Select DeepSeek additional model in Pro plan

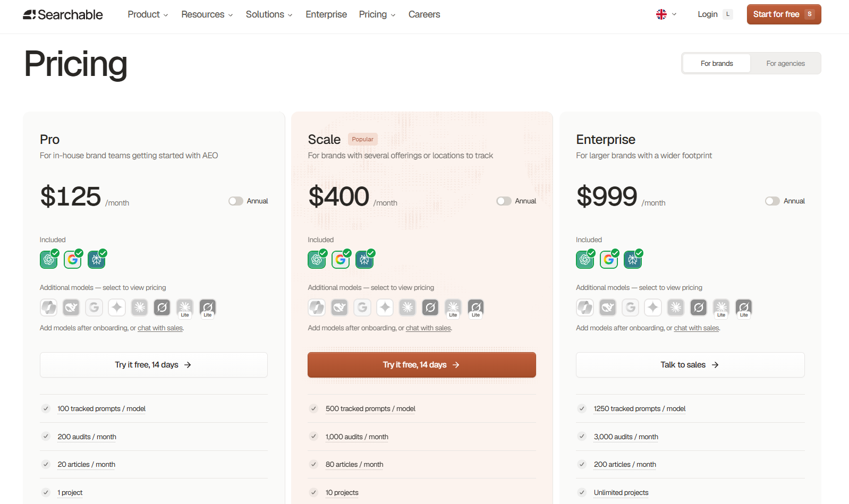point(71,307)
